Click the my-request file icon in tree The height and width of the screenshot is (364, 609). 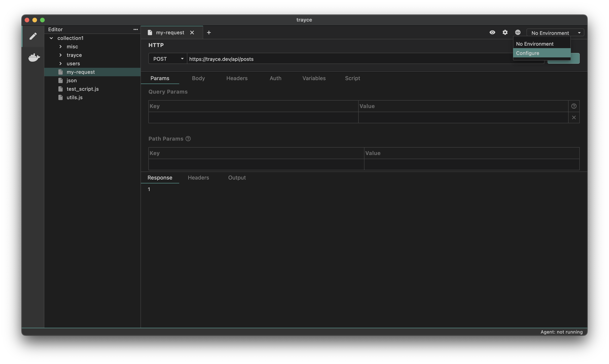(x=61, y=72)
